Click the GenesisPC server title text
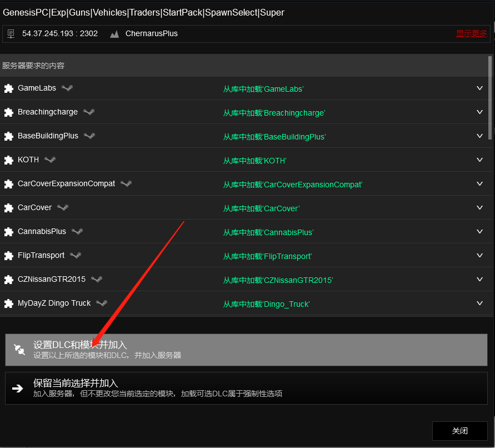Image resolution: width=495 pixels, height=448 pixels. (144, 13)
